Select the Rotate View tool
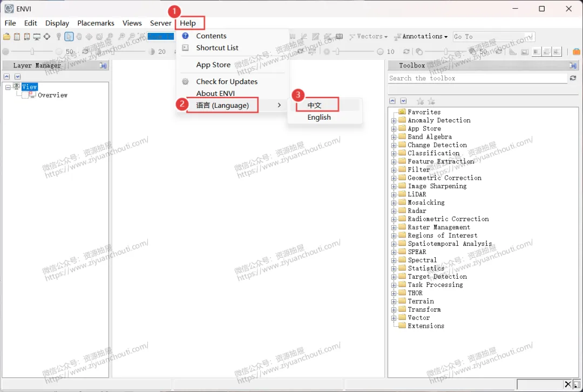The width and height of the screenshot is (583, 392). (x=99, y=37)
